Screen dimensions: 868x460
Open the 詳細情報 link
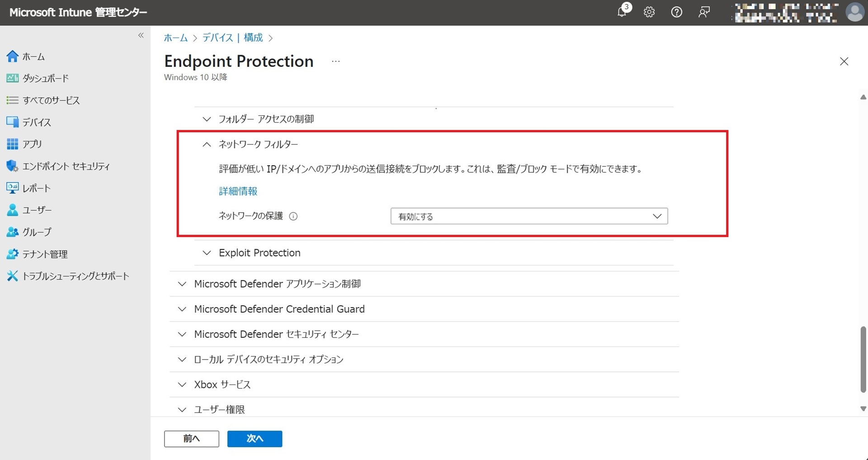(238, 191)
